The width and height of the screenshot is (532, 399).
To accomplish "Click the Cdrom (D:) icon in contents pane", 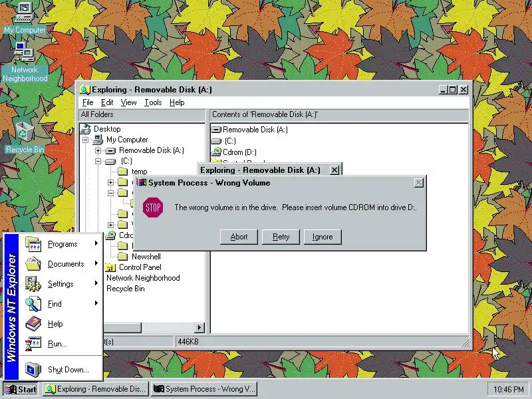I will (x=216, y=152).
